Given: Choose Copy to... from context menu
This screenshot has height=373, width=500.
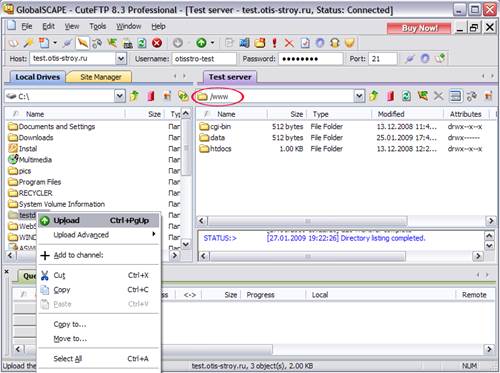Looking at the screenshot, I should (99, 324).
